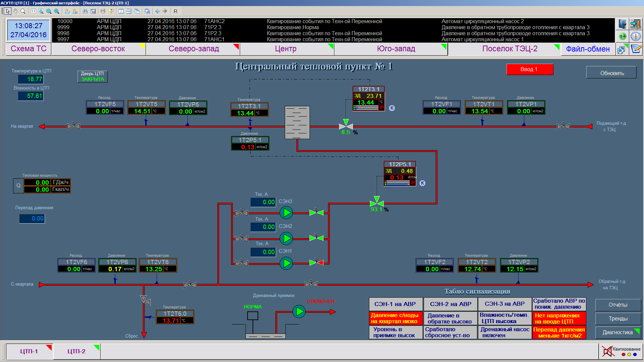Image resolution: width=644 pixels, height=362 pixels.
Task: Click the numbered window list icon
Action: [x=93, y=11]
